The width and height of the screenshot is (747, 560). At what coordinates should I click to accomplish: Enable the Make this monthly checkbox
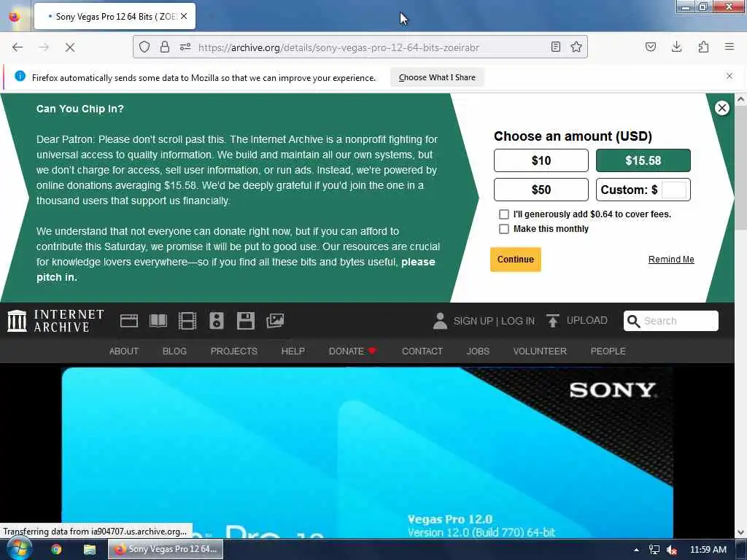[x=504, y=229]
